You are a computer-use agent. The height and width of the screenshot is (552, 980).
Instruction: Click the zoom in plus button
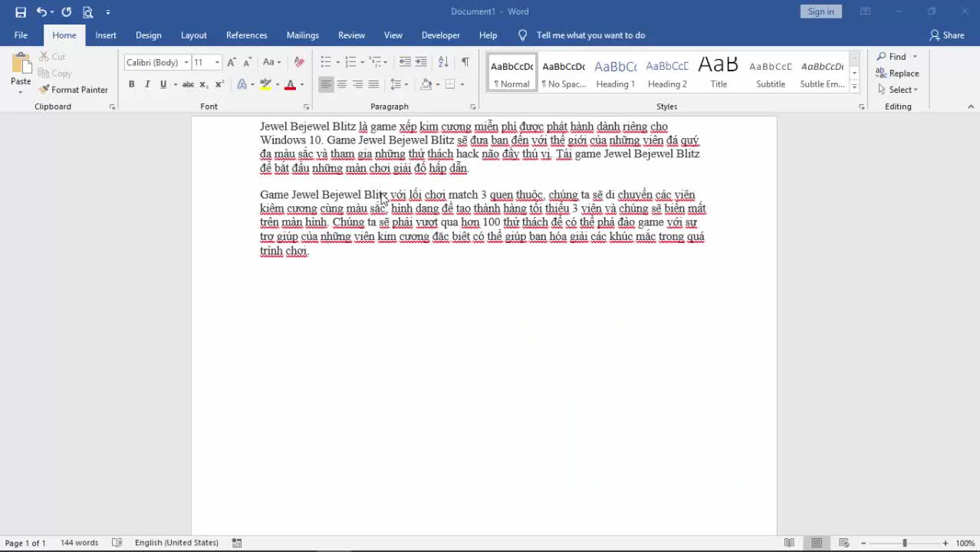coord(945,543)
